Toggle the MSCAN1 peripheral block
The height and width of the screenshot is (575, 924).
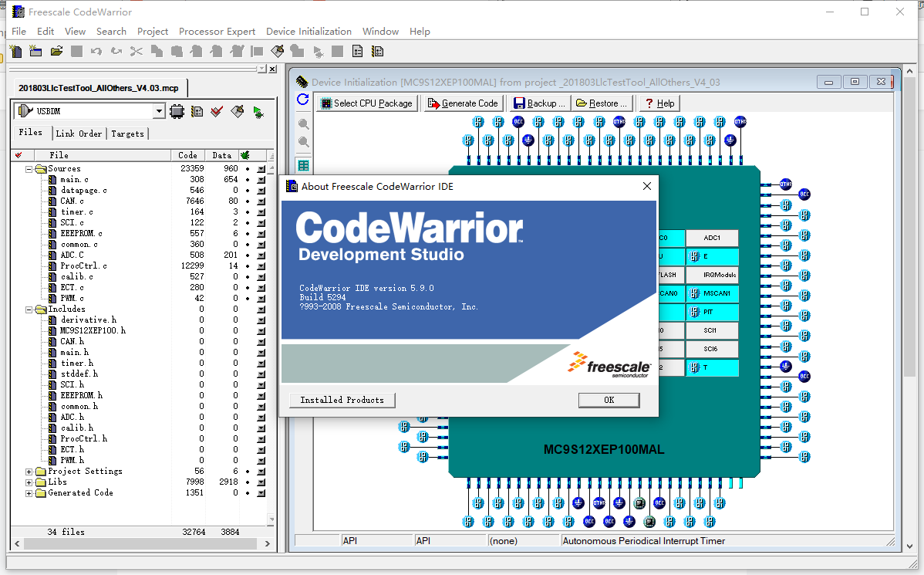711,293
